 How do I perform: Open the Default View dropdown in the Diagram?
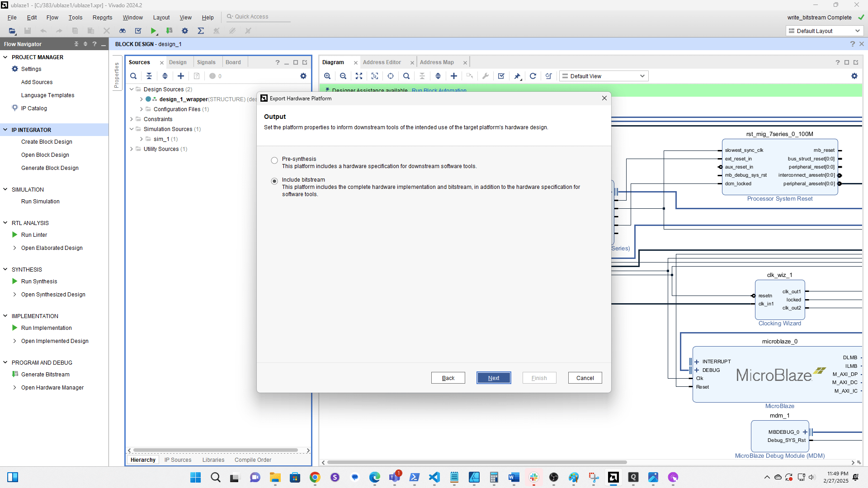coord(603,76)
